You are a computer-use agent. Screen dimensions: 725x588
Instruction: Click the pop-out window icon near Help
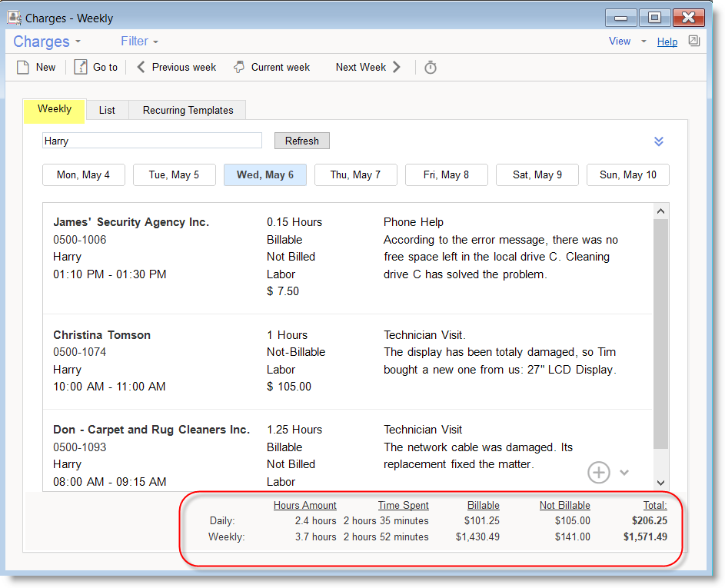pyautogui.click(x=694, y=41)
